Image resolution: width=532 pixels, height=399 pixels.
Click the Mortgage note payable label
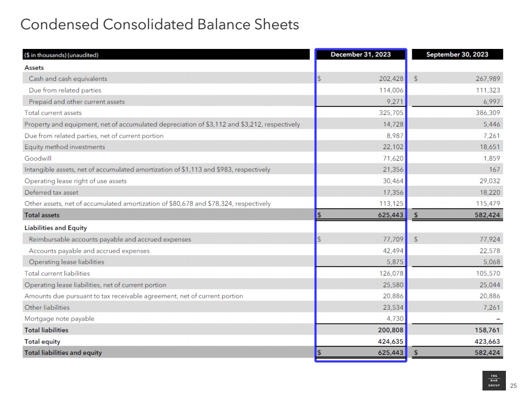(59, 319)
